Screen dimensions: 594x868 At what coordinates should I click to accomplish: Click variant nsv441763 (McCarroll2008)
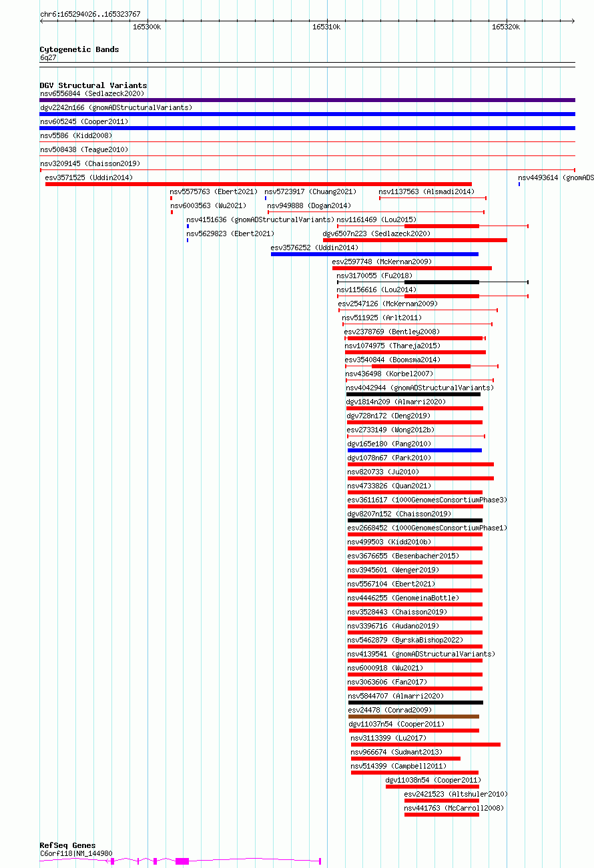(454, 808)
